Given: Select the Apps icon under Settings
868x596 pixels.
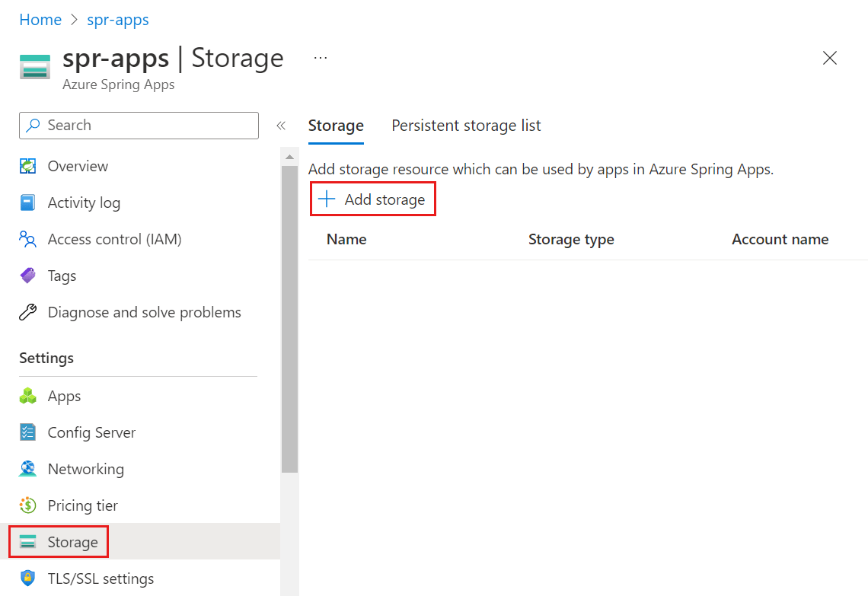Looking at the screenshot, I should 27,396.
